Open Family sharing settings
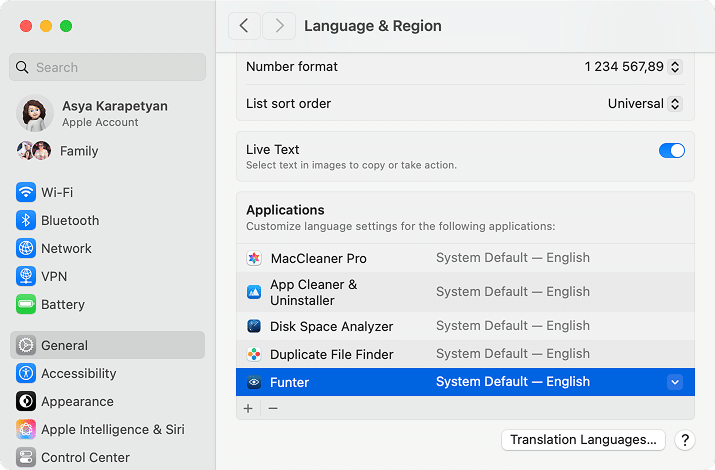Image resolution: width=715 pixels, height=470 pixels. coord(108,150)
